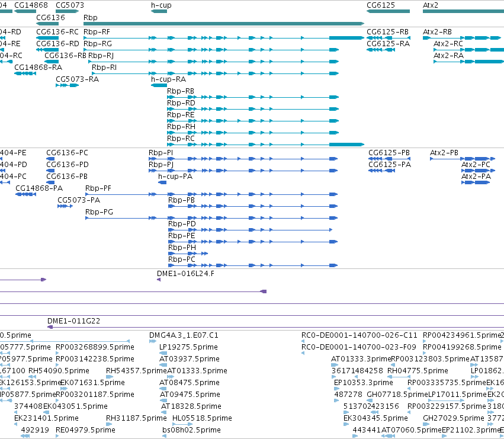504x439 pixels.
Task: Open protein Rbp-PG label
Action: (x=99, y=212)
